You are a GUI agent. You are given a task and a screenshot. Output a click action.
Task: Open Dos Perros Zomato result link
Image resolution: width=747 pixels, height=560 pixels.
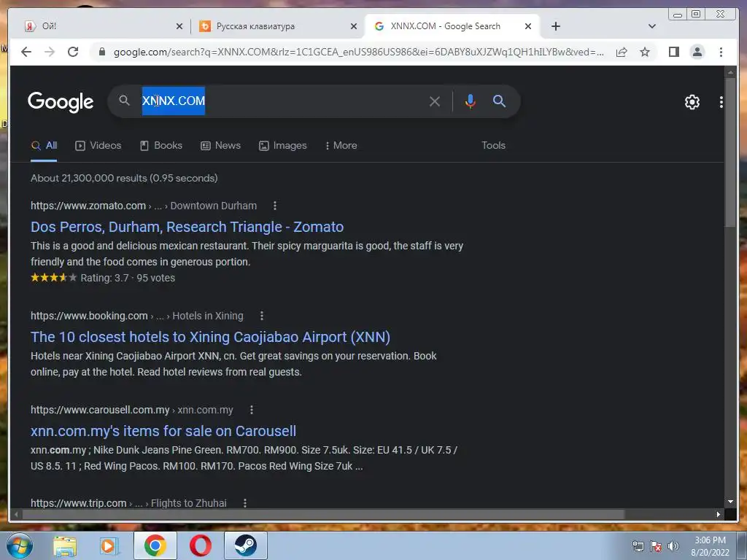(x=187, y=227)
